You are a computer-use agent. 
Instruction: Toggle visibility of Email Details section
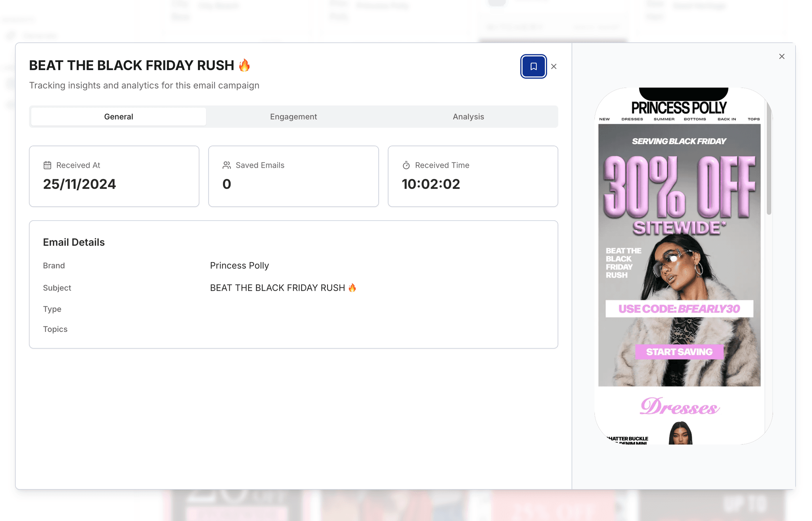[74, 241]
